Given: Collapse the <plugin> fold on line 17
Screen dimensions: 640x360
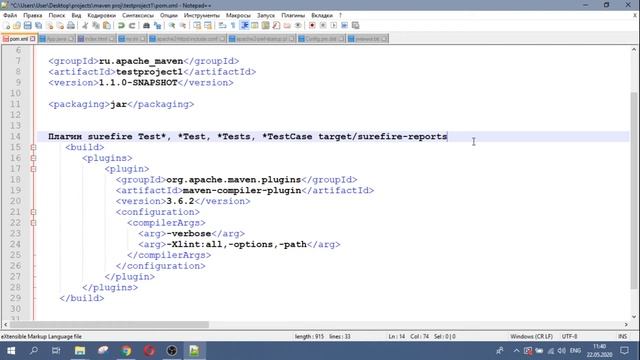Looking at the screenshot, I should pos(33,169).
